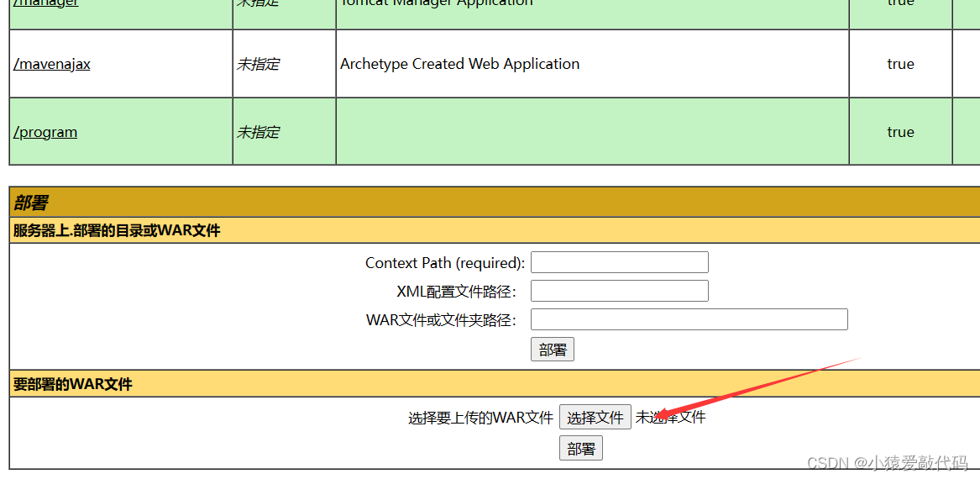Click the 部署 panel title
980x479 pixels.
(x=31, y=203)
